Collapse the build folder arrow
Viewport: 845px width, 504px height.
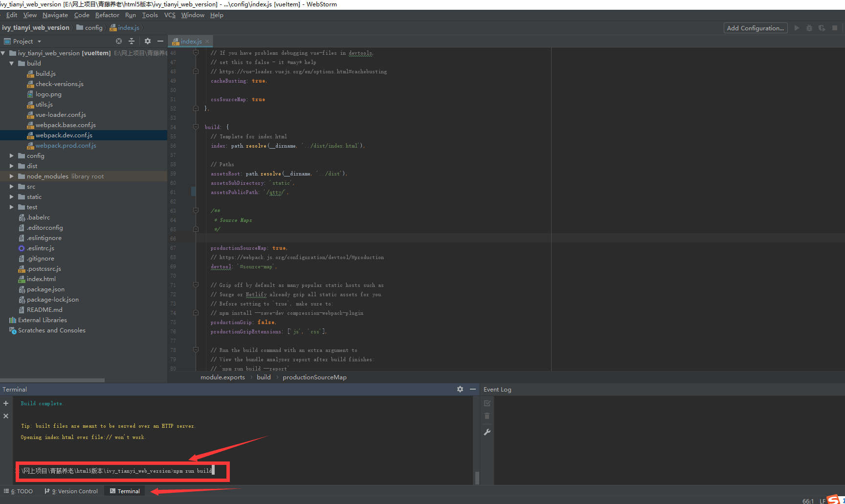click(12, 64)
